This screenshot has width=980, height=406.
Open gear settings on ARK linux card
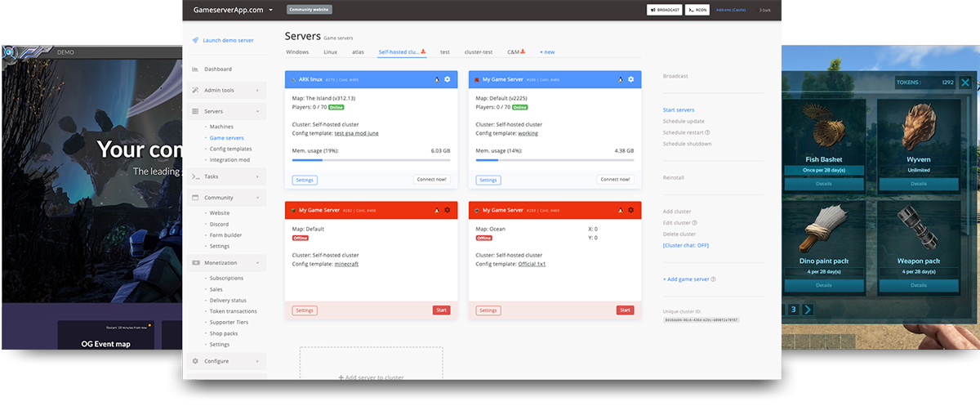click(447, 79)
